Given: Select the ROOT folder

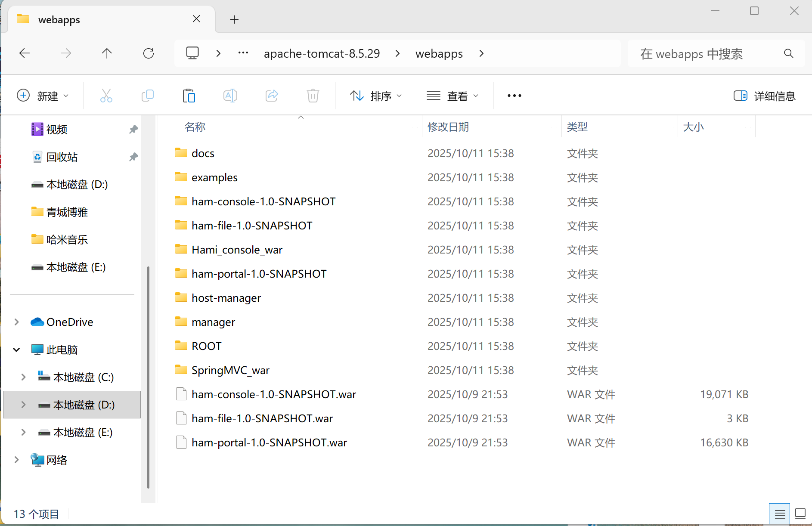Looking at the screenshot, I should coord(206,346).
